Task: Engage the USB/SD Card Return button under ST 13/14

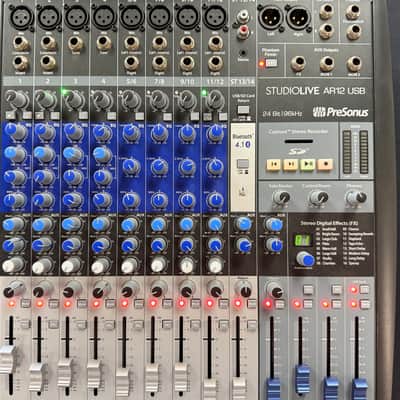Action: (243, 110)
